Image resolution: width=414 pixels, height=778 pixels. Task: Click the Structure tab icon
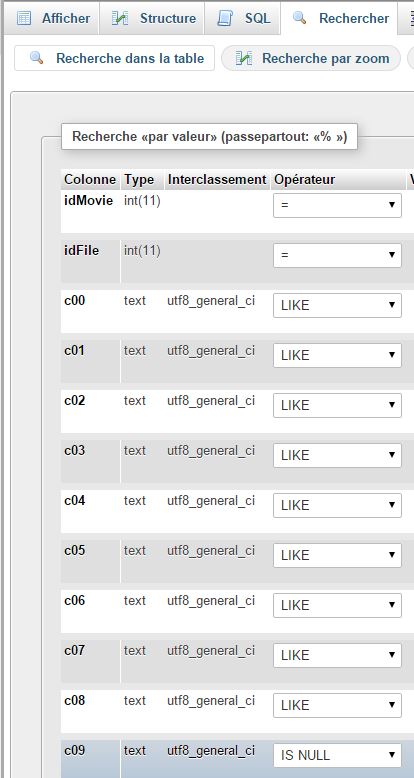point(120,18)
